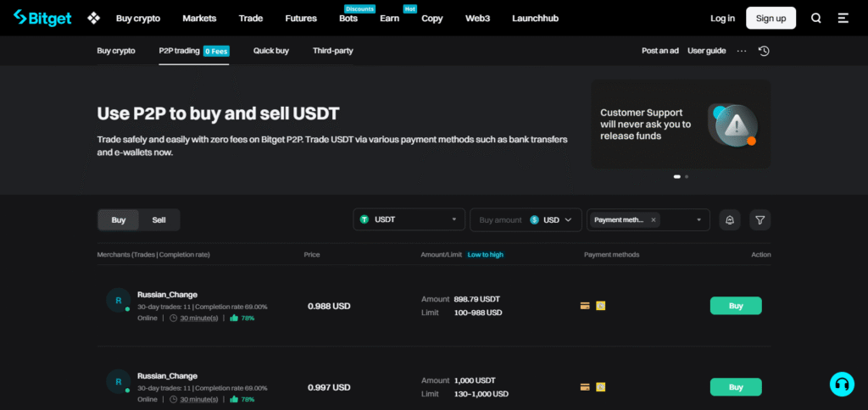
Task: Click the warning triangle banner image
Action: (x=733, y=125)
